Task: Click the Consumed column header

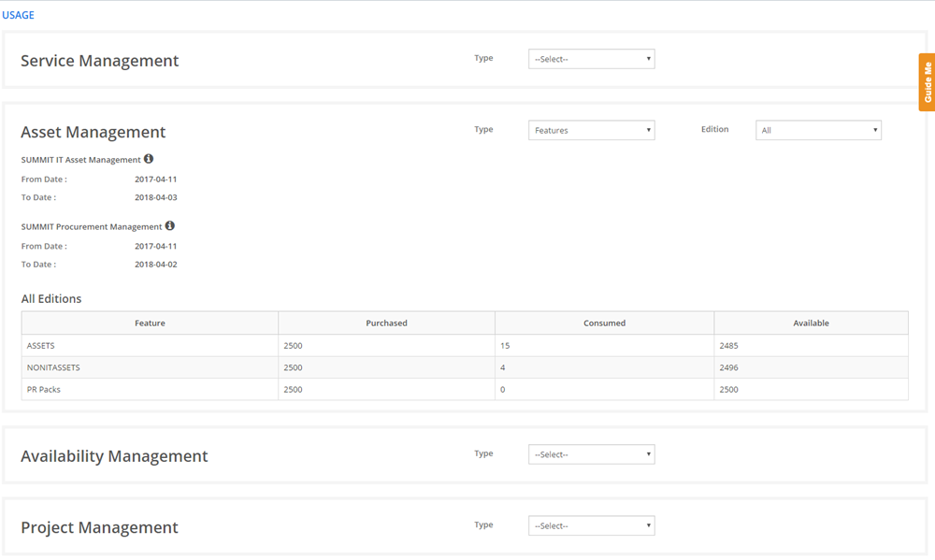Action: coord(604,323)
